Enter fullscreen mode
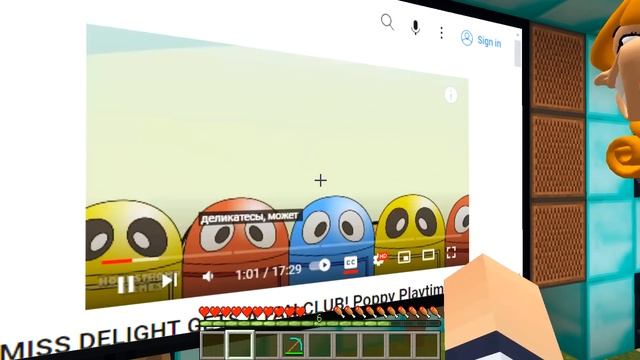The height and width of the screenshot is (360, 640). [x=451, y=253]
